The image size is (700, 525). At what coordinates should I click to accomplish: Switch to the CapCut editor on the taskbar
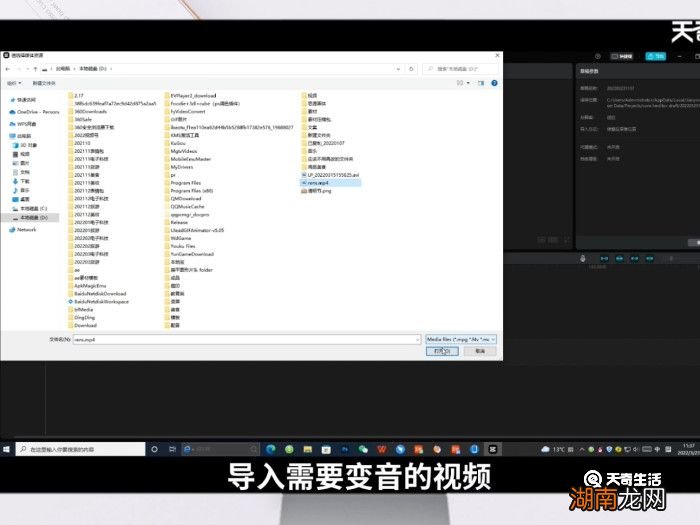tap(493, 449)
